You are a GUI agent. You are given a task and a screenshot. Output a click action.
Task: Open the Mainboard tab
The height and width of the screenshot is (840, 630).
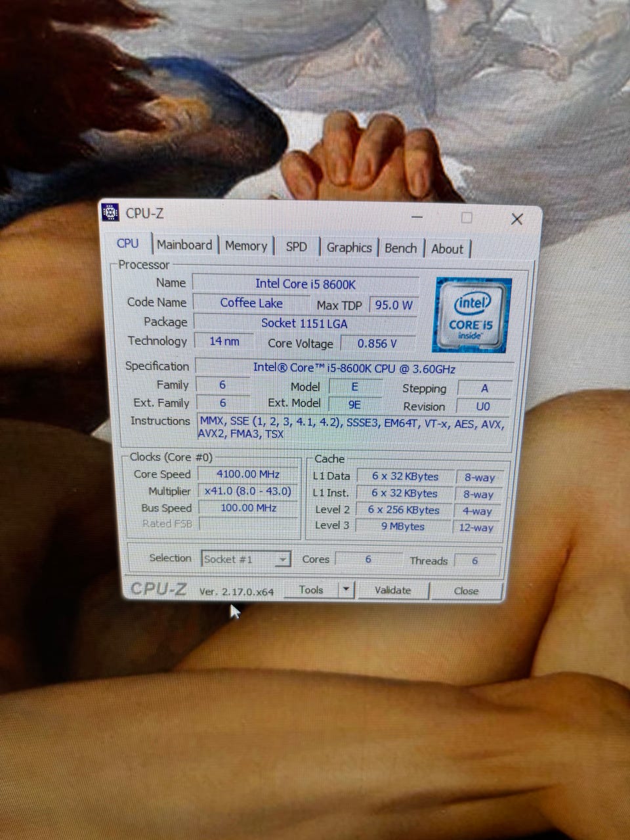pyautogui.click(x=184, y=245)
